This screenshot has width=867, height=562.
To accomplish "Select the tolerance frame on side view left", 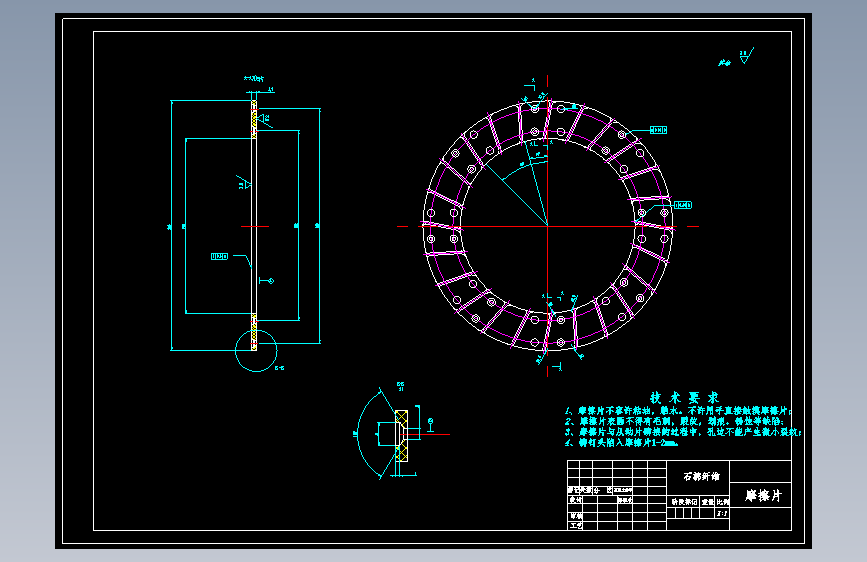I will pos(220,257).
